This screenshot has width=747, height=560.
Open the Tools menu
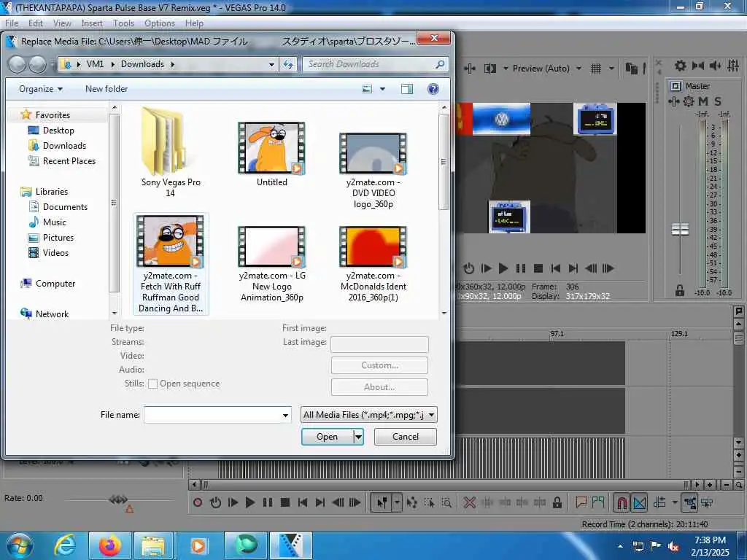click(123, 23)
